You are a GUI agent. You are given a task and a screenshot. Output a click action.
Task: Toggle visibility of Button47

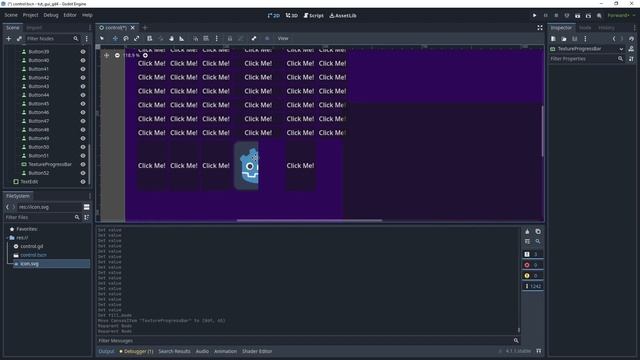click(x=83, y=121)
